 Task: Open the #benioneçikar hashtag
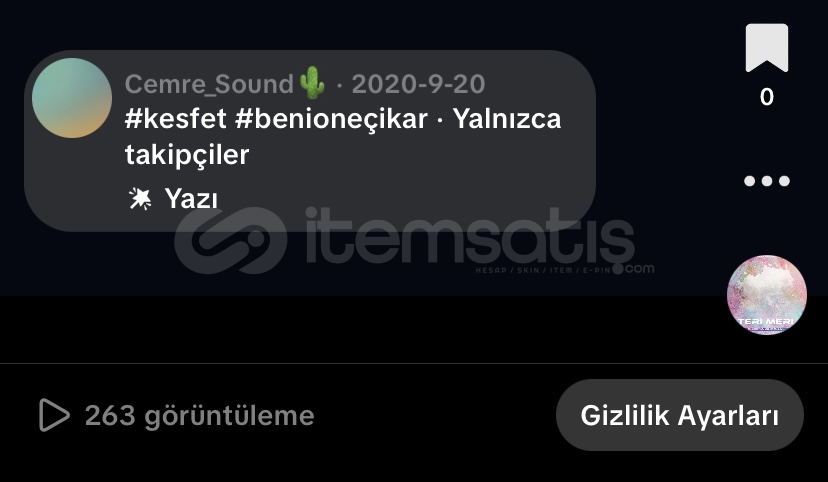coord(331,119)
